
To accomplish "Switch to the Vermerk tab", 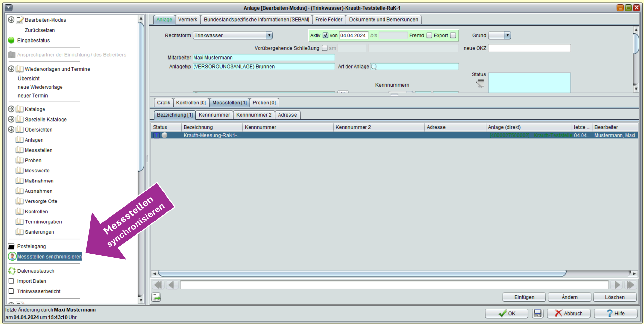I will [x=188, y=20].
